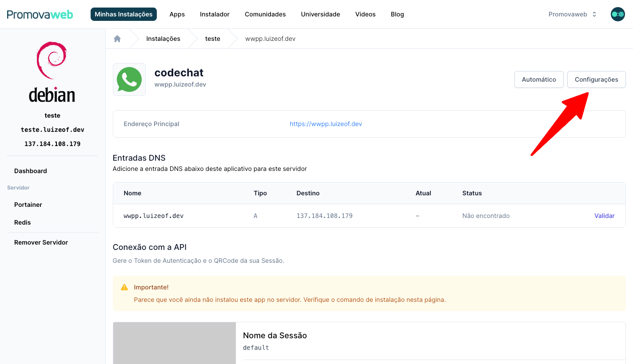Click the Instalações breadcrumb
633x364 pixels.
tap(163, 39)
